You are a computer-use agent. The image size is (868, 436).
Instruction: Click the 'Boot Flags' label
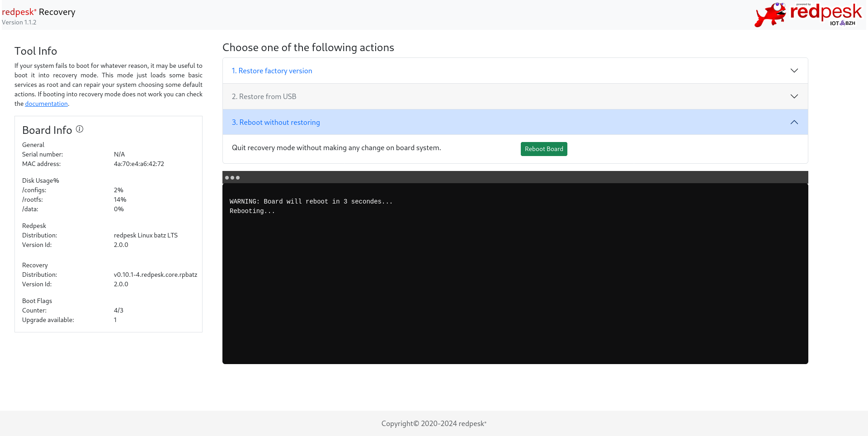tap(37, 301)
